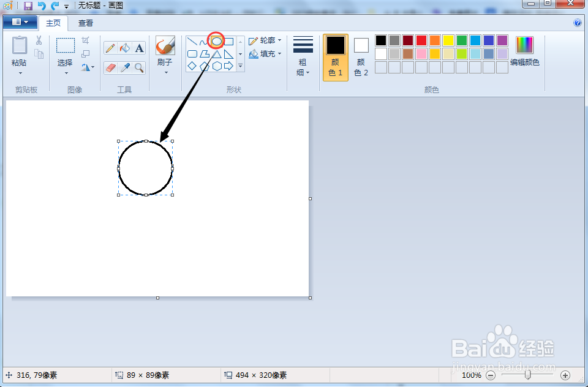Activate 颜色 2 background color
Viewport: 588px width, 387px height.
(x=361, y=58)
